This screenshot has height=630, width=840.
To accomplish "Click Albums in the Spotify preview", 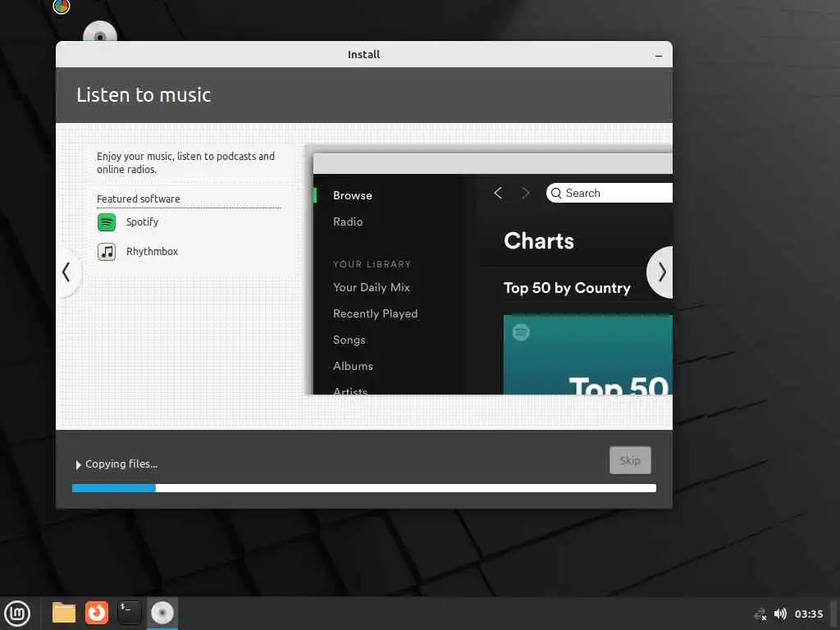I will 353,367.
